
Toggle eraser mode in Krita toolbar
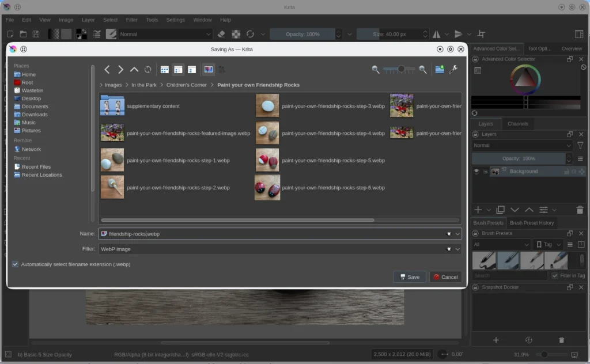pyautogui.click(x=221, y=34)
